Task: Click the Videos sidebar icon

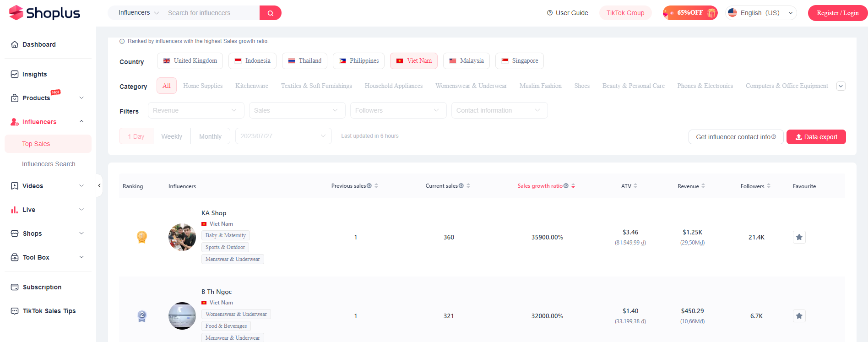Action: point(15,186)
